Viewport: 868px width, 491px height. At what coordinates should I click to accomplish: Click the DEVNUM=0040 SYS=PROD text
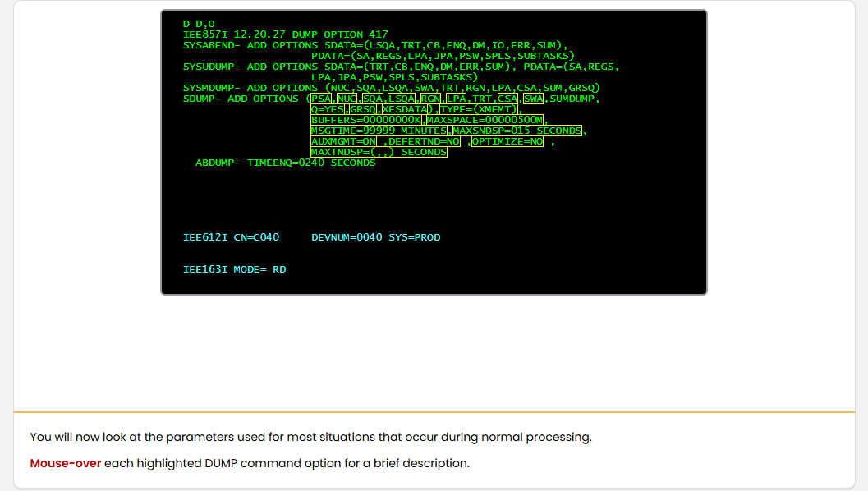tap(376, 237)
